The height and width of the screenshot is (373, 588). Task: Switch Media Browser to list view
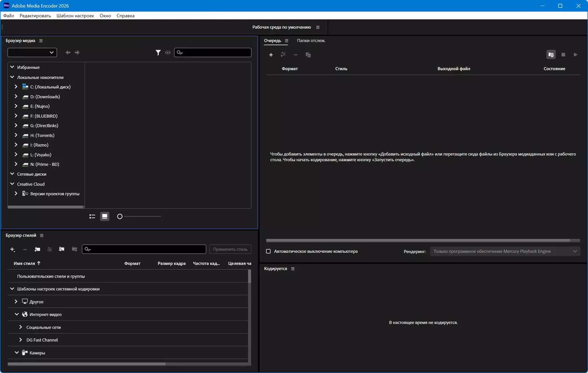pyautogui.click(x=92, y=216)
